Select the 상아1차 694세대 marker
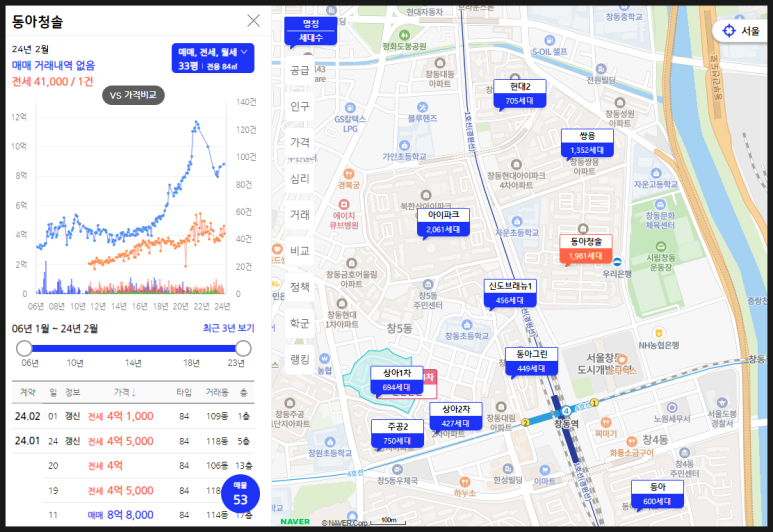Screen dimensions: 773x532 click(x=397, y=380)
